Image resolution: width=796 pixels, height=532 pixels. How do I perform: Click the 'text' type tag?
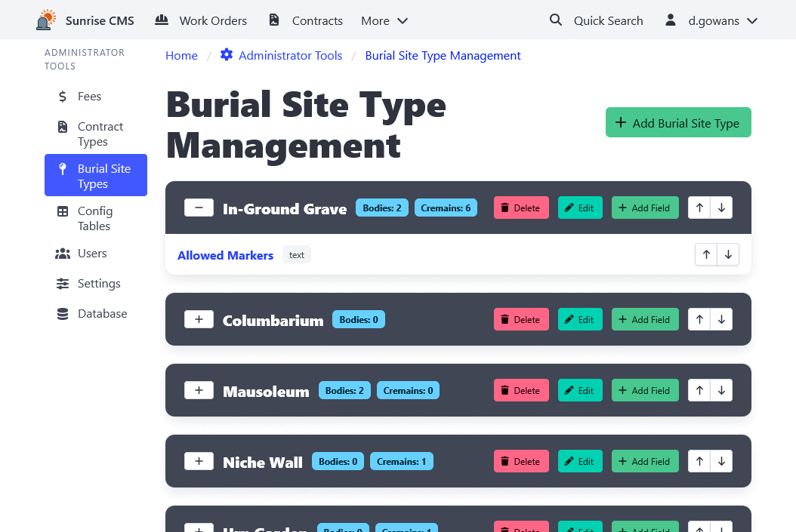297,254
